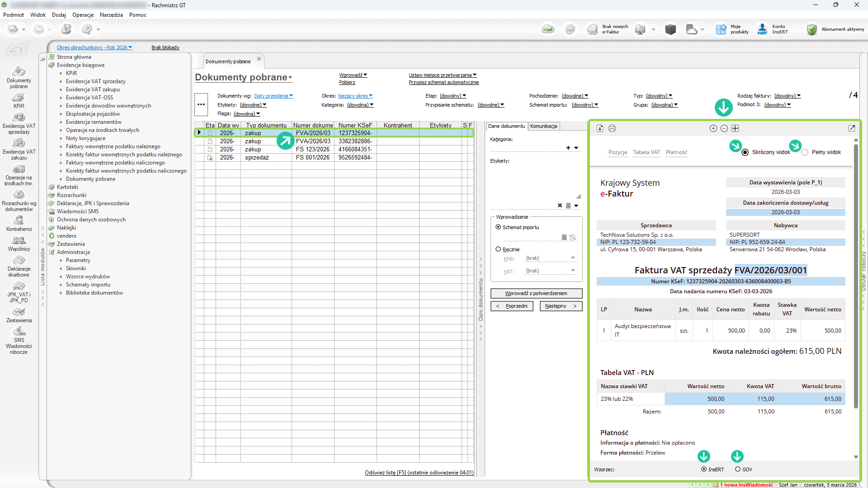Switch to the Komunikacja tab

543,126
